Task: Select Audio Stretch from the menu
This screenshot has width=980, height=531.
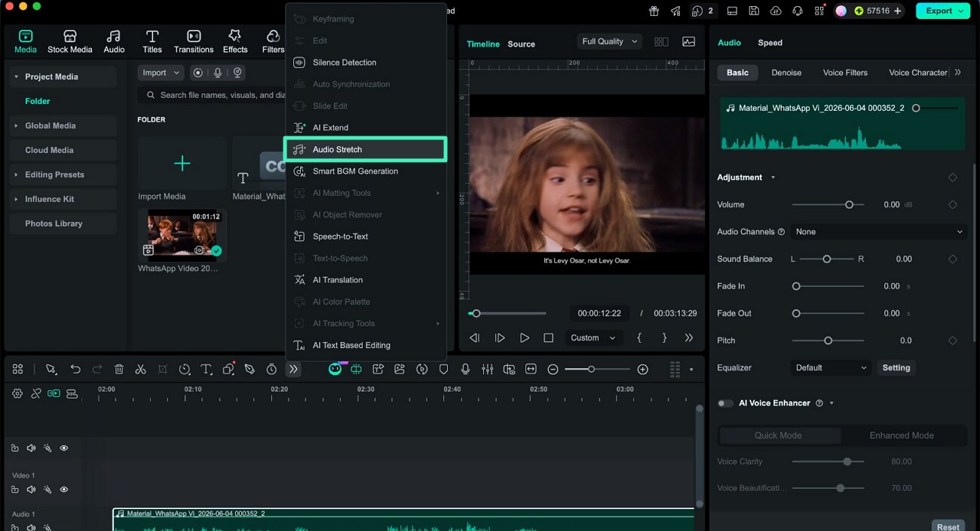Action: [366, 149]
